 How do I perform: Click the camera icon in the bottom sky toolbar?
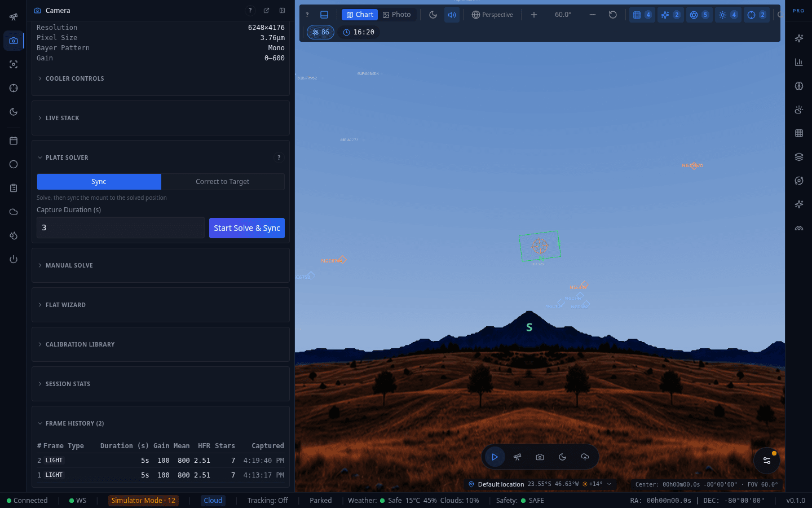(540, 457)
